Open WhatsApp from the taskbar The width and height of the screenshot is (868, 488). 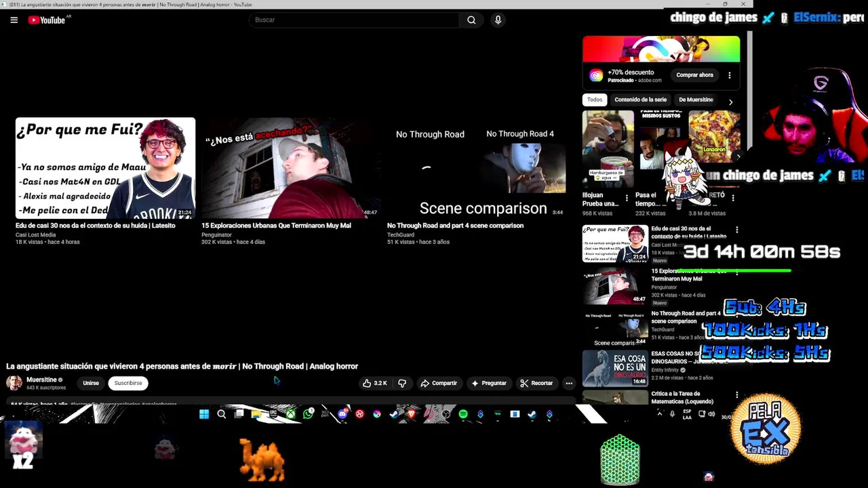[x=309, y=414]
